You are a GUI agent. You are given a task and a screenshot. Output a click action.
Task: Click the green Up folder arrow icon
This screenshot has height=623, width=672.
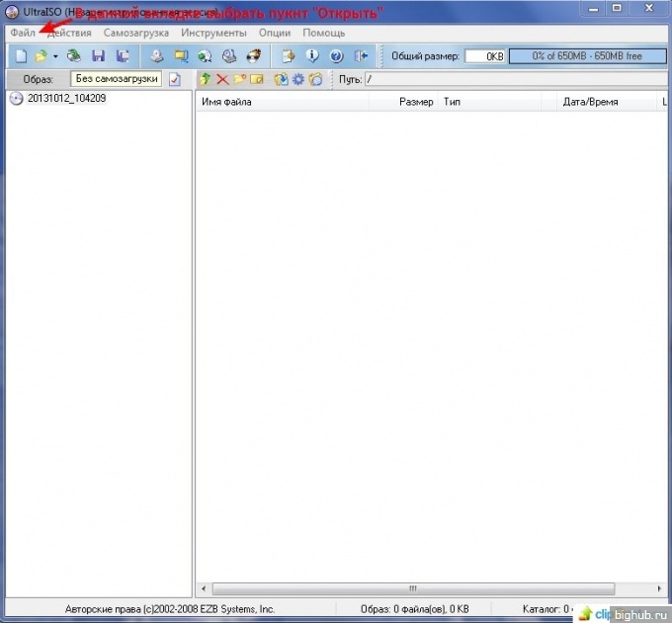(x=206, y=79)
